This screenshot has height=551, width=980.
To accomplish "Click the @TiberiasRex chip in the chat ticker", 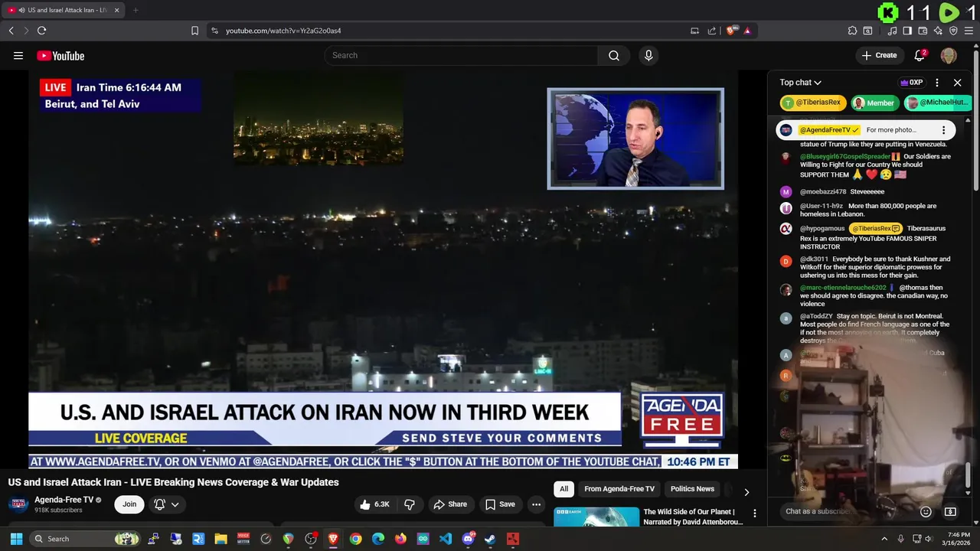I will pyautogui.click(x=813, y=103).
